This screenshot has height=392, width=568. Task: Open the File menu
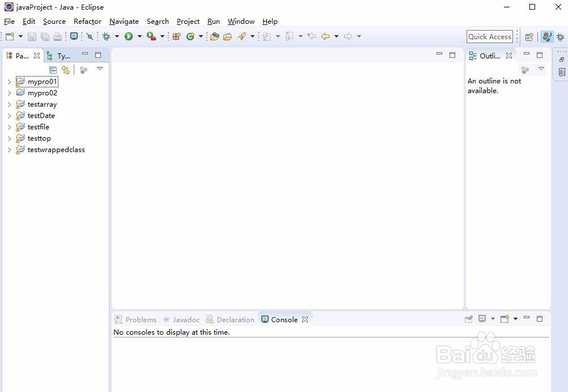[x=9, y=22]
